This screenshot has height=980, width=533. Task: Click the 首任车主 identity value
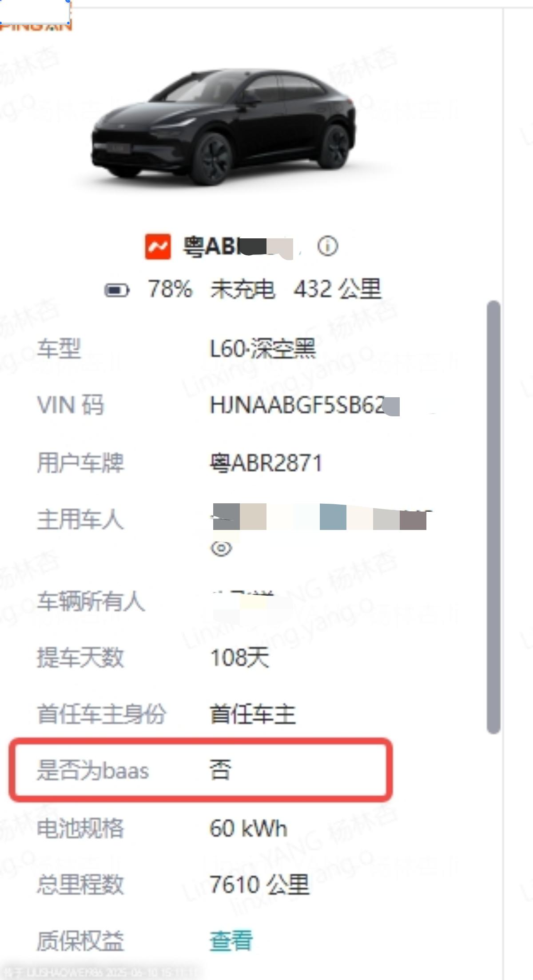pos(253,714)
